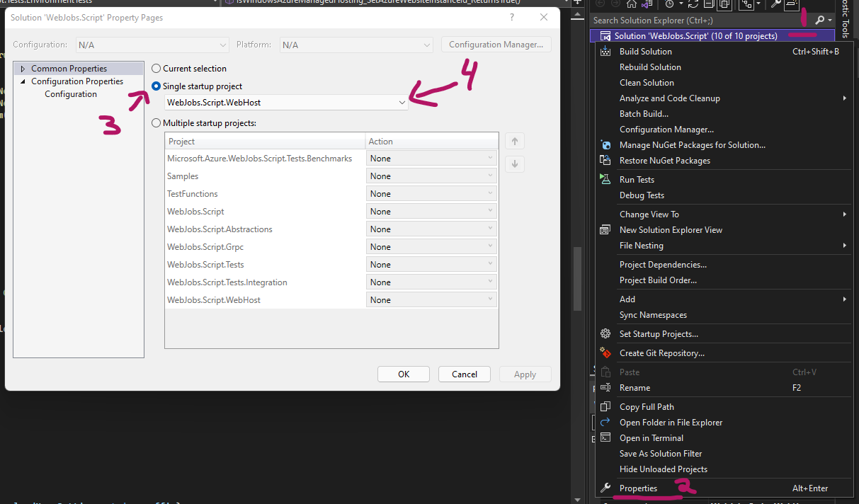The image size is (859, 504).
Task: Click the Collapse All icon in Solution Explorer
Action: coord(708,4)
